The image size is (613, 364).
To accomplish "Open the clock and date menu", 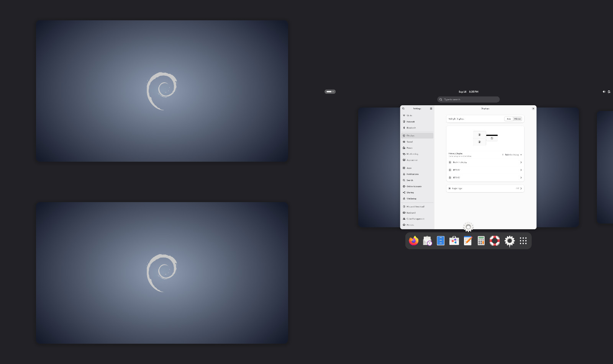I will point(468,92).
